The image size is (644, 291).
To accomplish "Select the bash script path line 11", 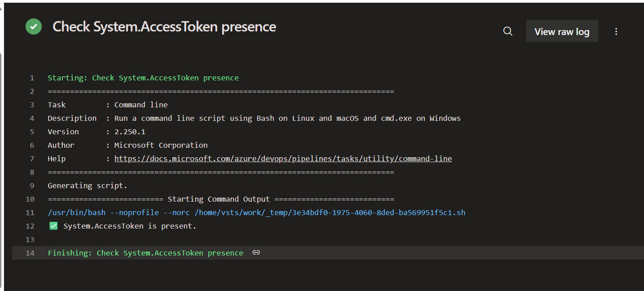I will [x=256, y=212].
